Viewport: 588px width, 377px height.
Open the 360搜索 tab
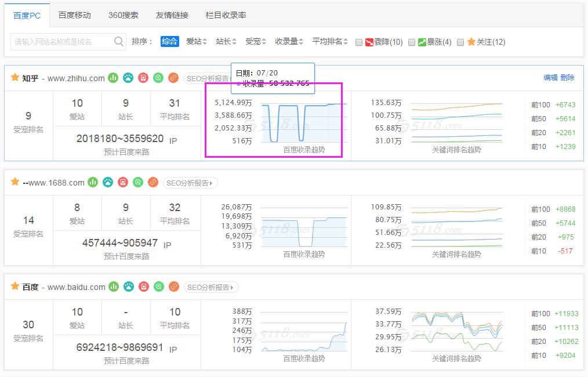point(123,15)
